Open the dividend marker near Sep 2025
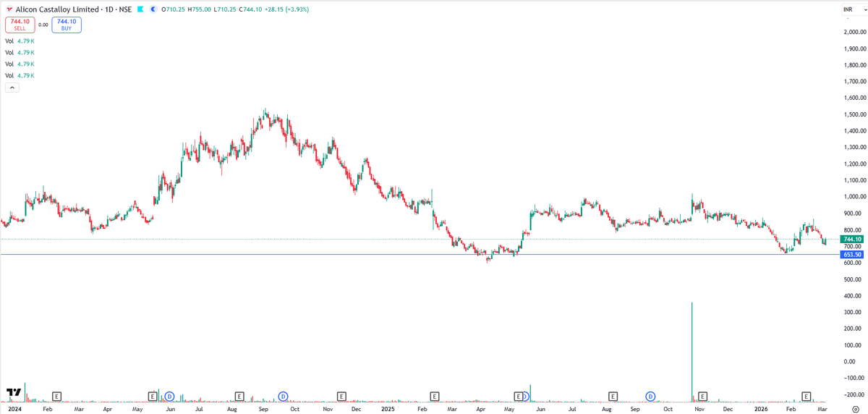 coord(651,396)
